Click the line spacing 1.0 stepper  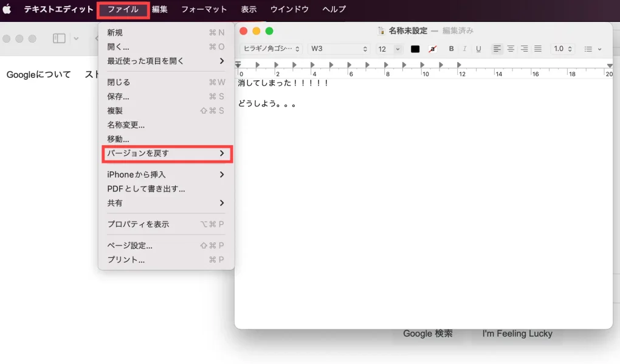tap(562, 49)
